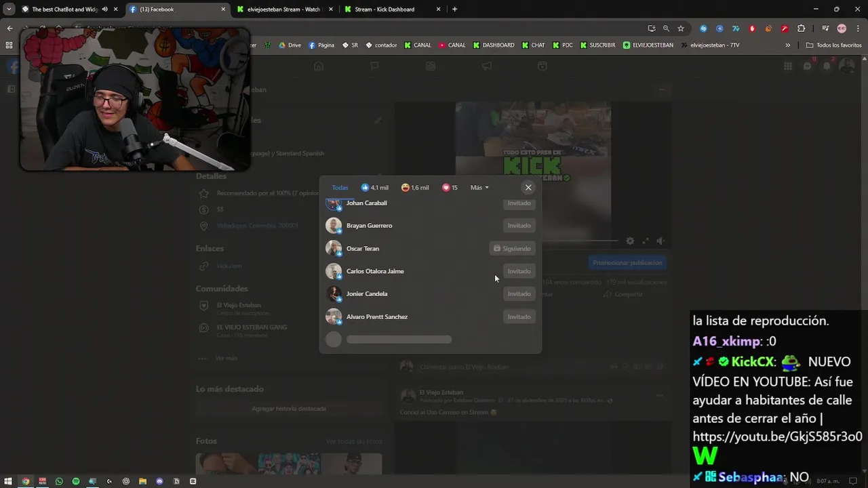The image size is (868, 488).
Task: Open the Drive bookmark
Action: (290, 45)
